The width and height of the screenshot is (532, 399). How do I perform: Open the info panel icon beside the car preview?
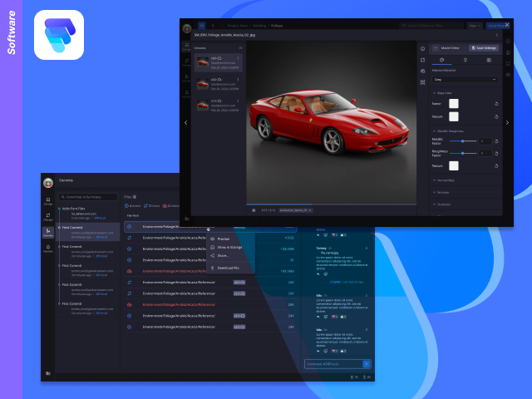422,49
